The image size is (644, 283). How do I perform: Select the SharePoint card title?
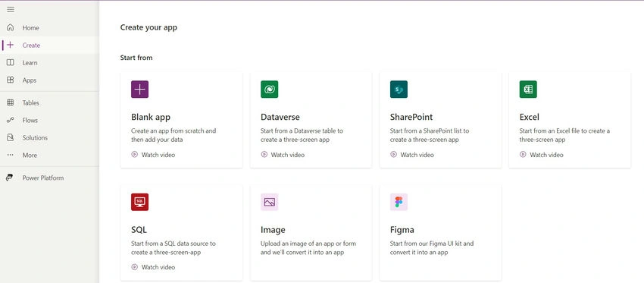411,117
